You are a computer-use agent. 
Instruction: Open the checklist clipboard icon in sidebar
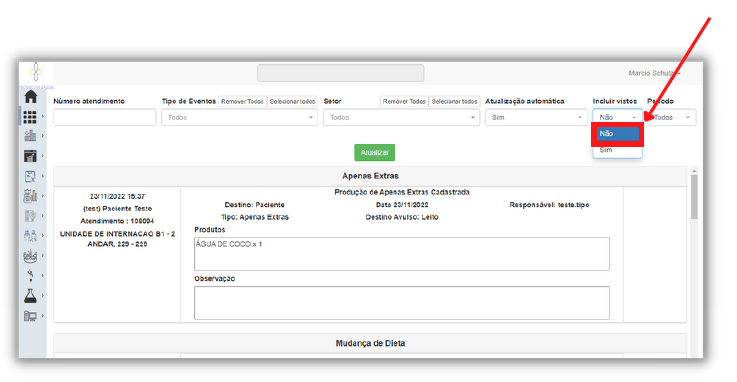30,176
